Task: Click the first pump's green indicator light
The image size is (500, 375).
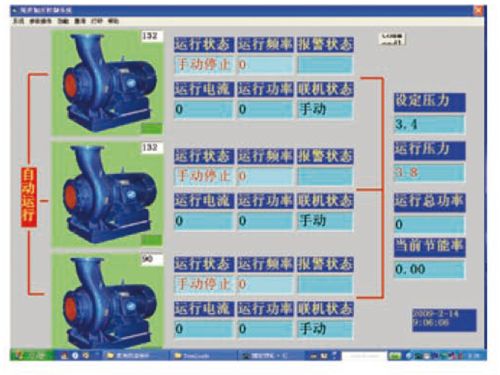Action: click(151, 128)
